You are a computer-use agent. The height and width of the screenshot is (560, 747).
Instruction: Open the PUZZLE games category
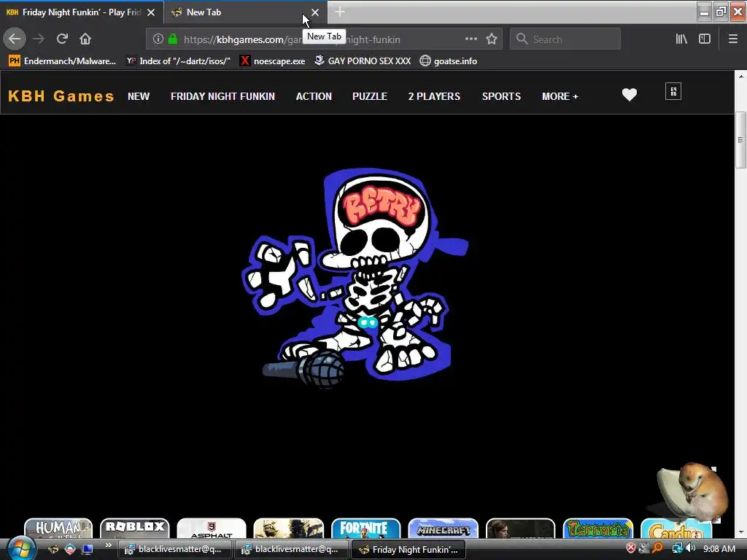click(370, 96)
